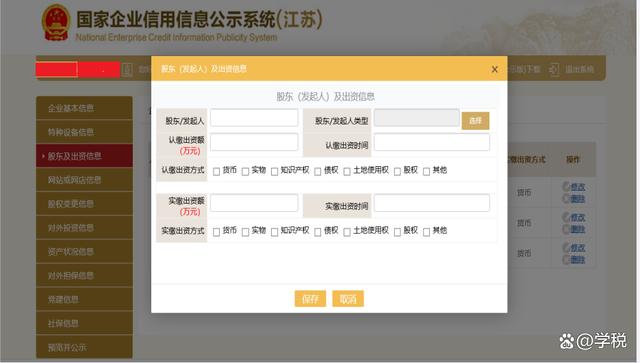Tick 股权 under 实缴出资方式
This screenshot has width=640, height=363.
397,232
